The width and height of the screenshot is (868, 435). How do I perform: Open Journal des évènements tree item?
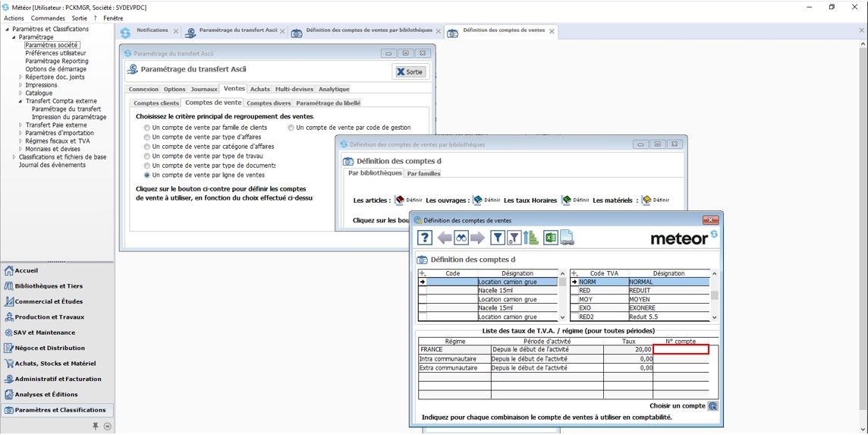coord(52,165)
